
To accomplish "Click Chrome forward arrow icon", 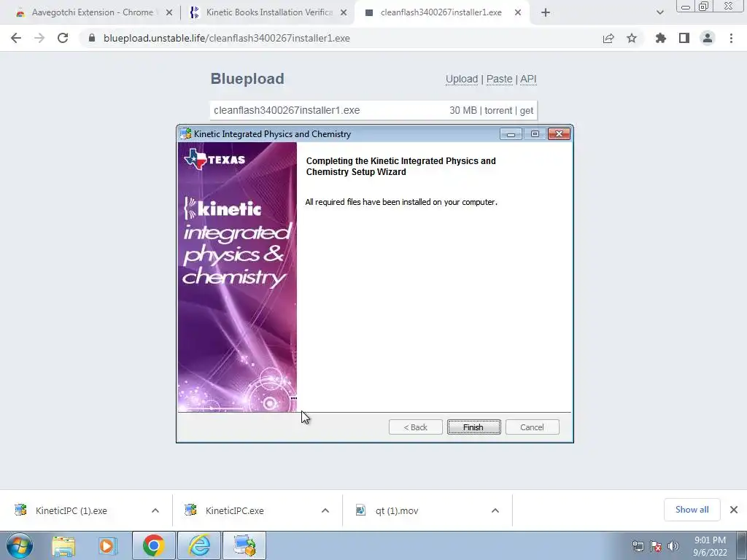I will pyautogui.click(x=39, y=38).
